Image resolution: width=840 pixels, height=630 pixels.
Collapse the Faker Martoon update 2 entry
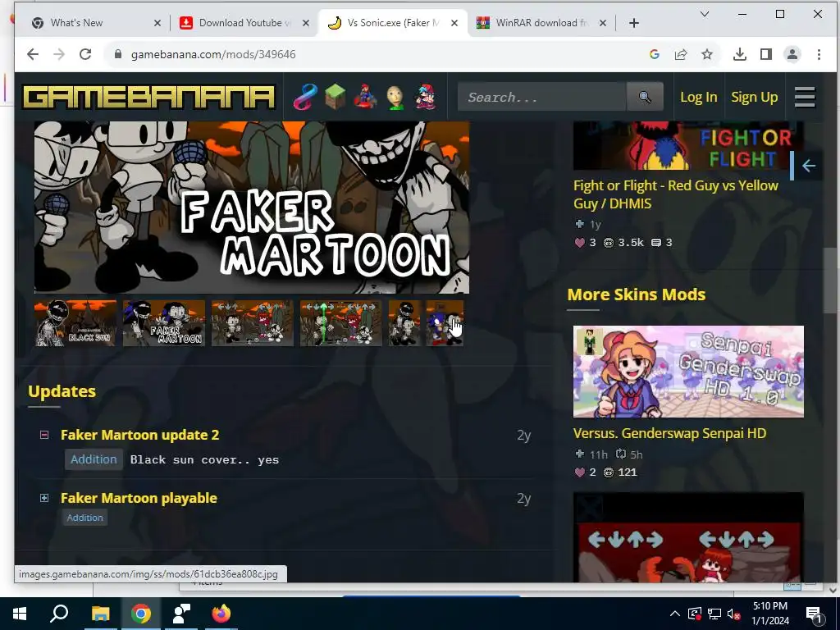click(44, 435)
